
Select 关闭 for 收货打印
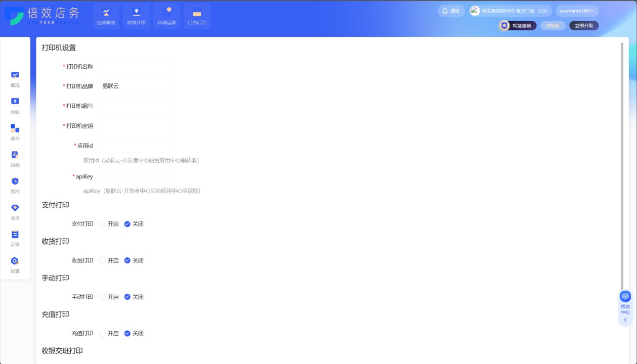[134, 260]
